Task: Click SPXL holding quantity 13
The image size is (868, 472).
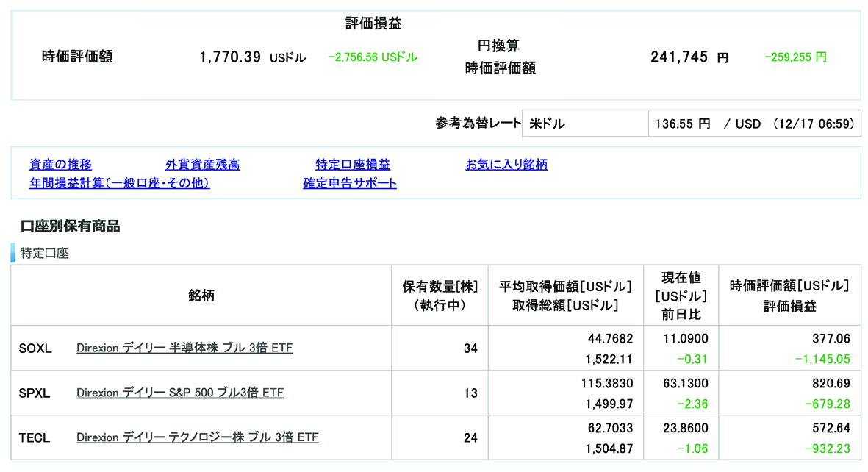Action: [470, 393]
